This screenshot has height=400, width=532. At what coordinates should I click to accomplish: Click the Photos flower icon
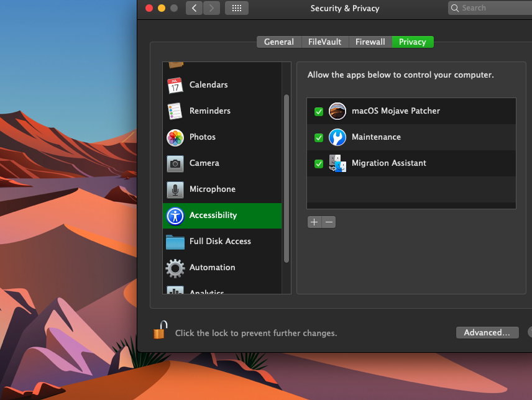(175, 138)
